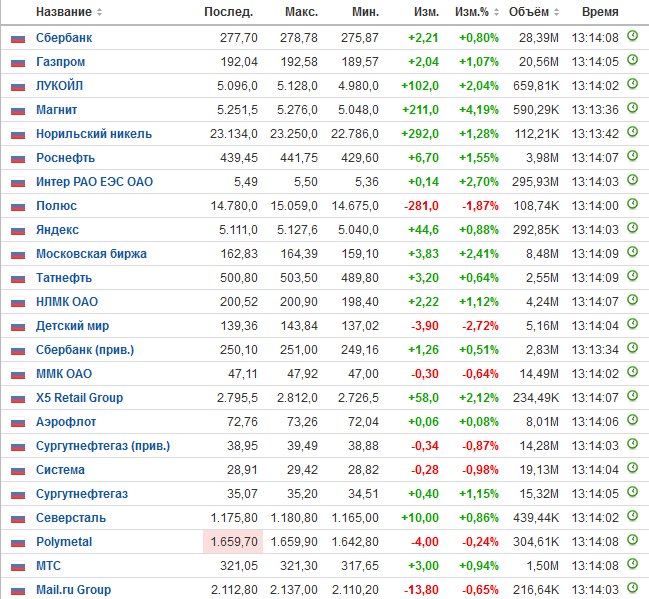Click the Время column header
This screenshot has width=649, height=599.
tap(600, 12)
